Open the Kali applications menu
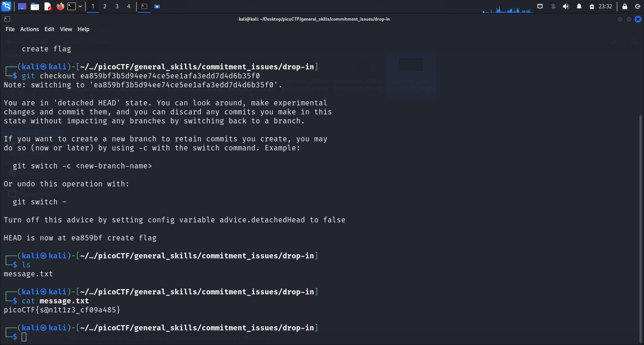The width and height of the screenshot is (644, 345). [x=6, y=6]
